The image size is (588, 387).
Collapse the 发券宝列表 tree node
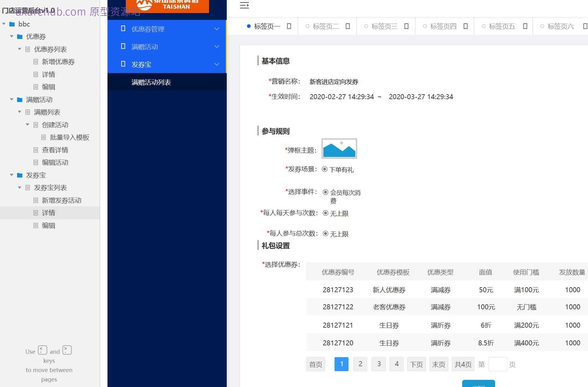pyautogui.click(x=19, y=188)
